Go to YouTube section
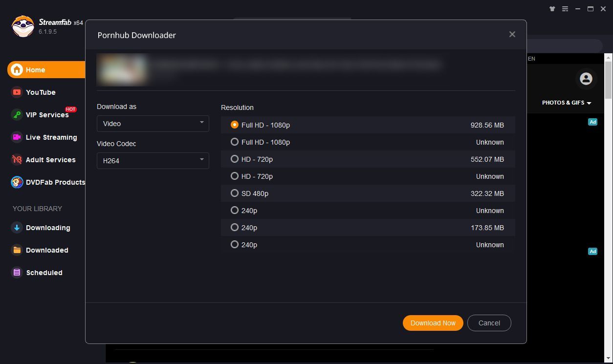Viewport: 613px width, 364px height. click(x=41, y=92)
